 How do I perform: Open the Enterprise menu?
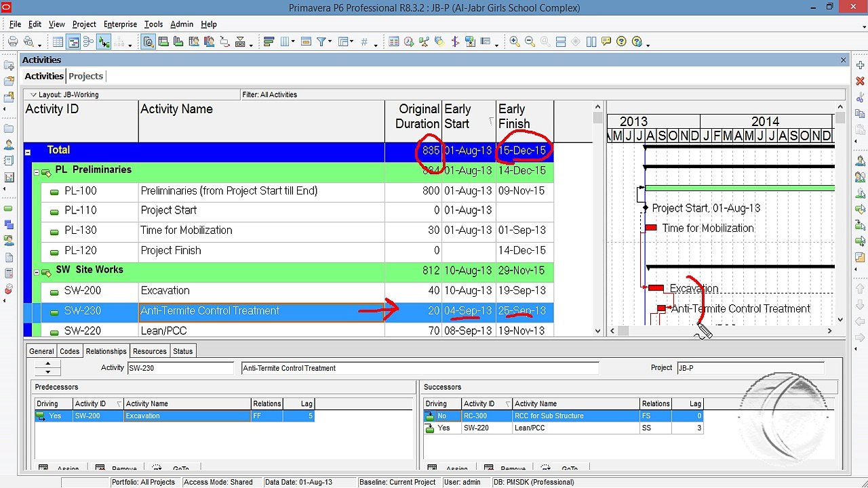tap(120, 24)
